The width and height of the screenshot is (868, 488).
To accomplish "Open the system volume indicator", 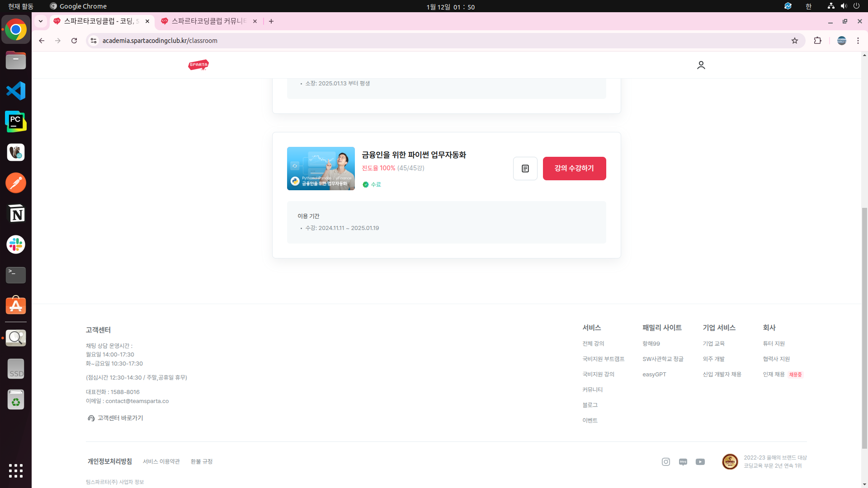I will pyautogui.click(x=844, y=6).
